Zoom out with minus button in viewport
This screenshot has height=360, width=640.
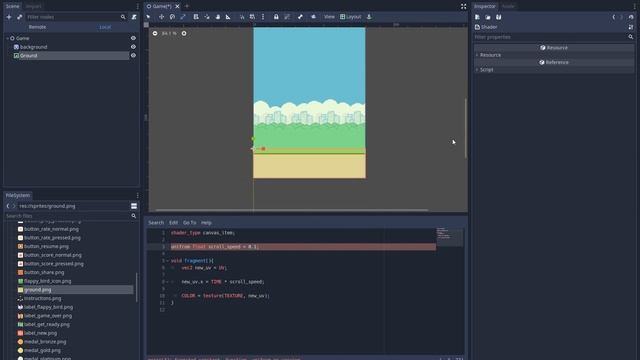[x=155, y=33]
